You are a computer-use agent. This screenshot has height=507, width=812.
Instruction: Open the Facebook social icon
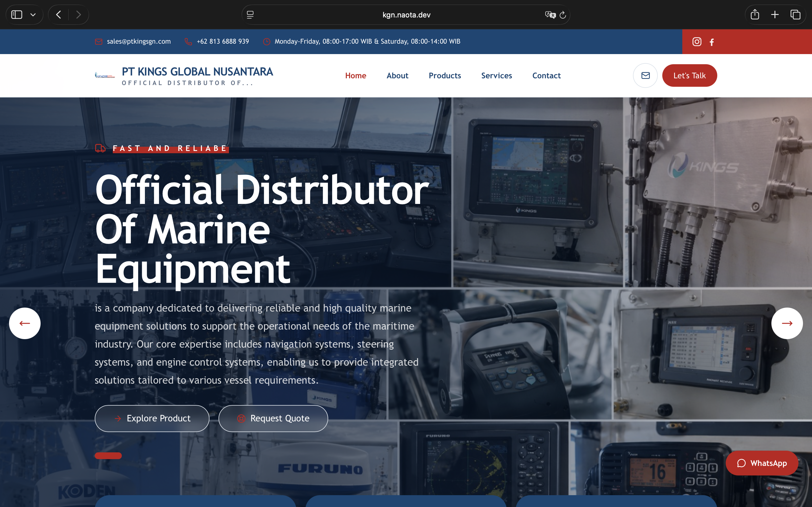click(712, 42)
